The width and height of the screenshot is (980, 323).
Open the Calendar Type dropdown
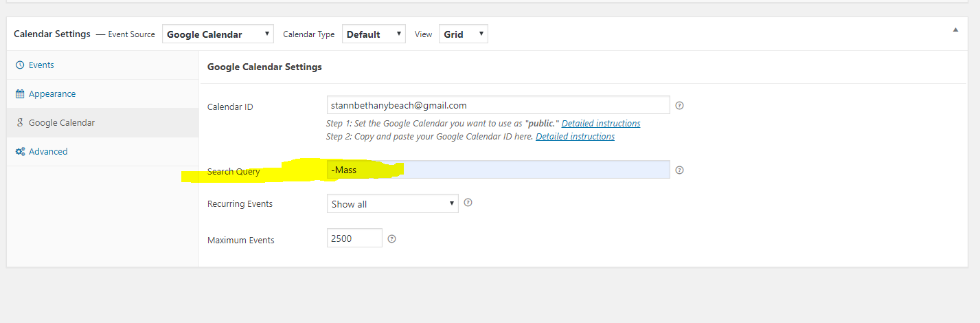(x=374, y=34)
